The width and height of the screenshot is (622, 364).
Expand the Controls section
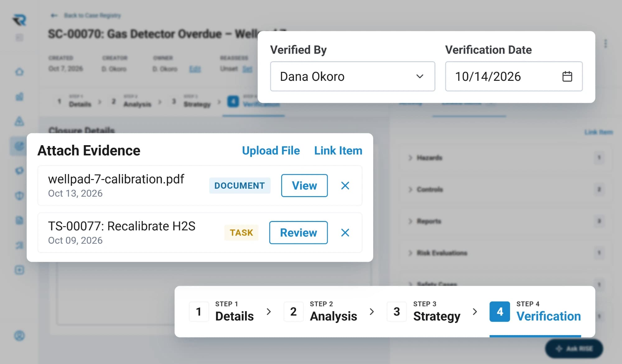505,189
